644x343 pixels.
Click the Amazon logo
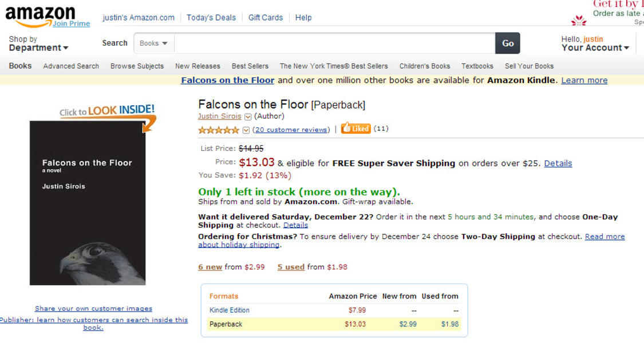[40, 17]
